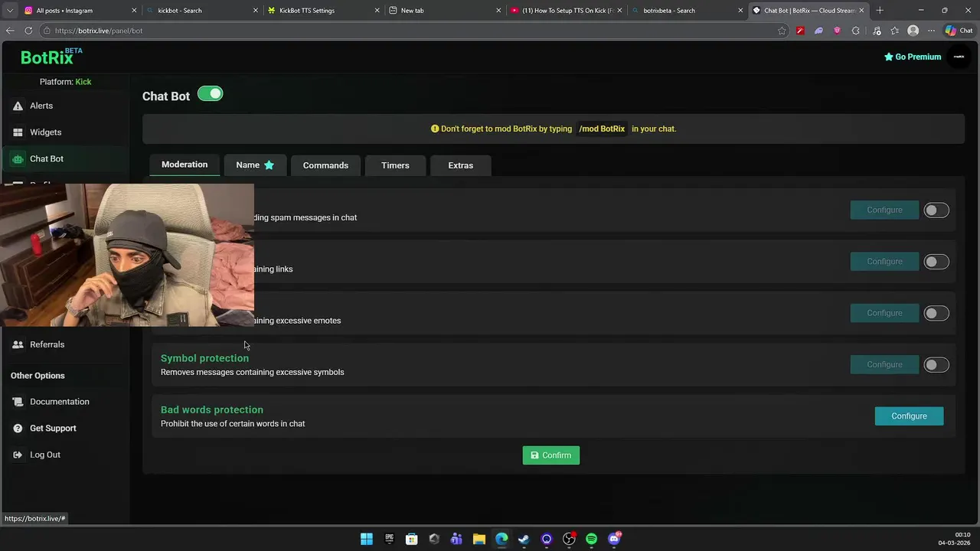Click the browser profile account icon
The height and width of the screenshot is (551, 980).
coord(913,31)
